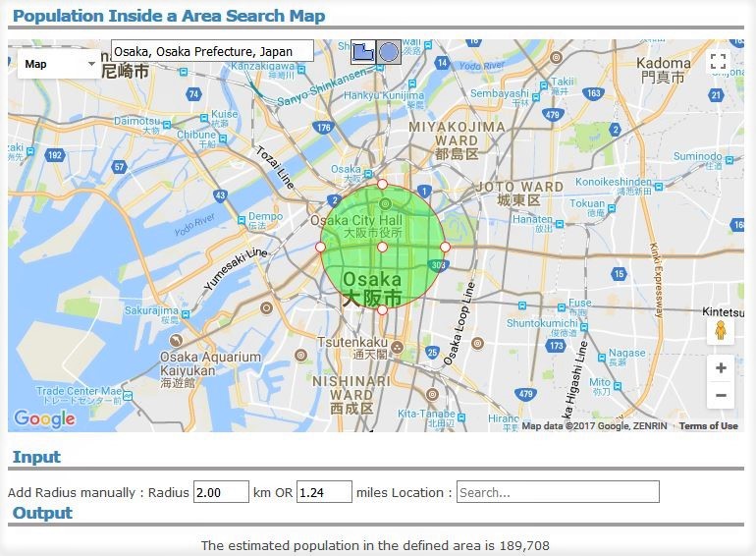The width and height of the screenshot is (756, 556).
Task: Click the radius miles input field
Action: (x=324, y=492)
